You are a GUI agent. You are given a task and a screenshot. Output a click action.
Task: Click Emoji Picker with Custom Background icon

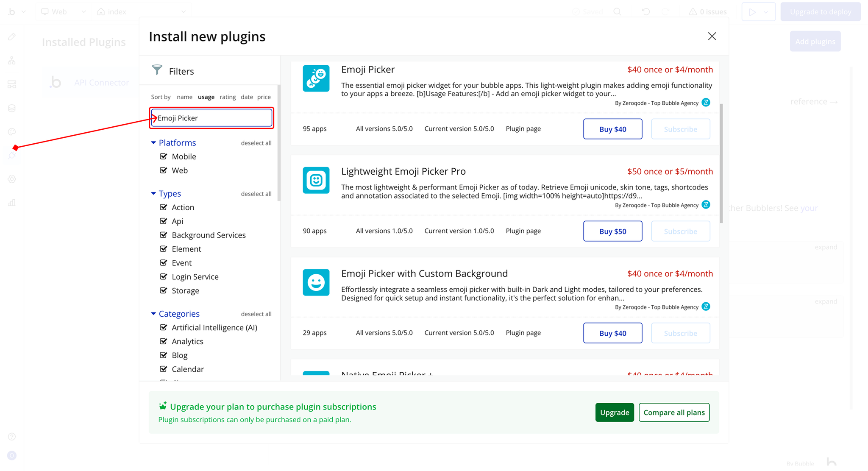click(x=316, y=282)
